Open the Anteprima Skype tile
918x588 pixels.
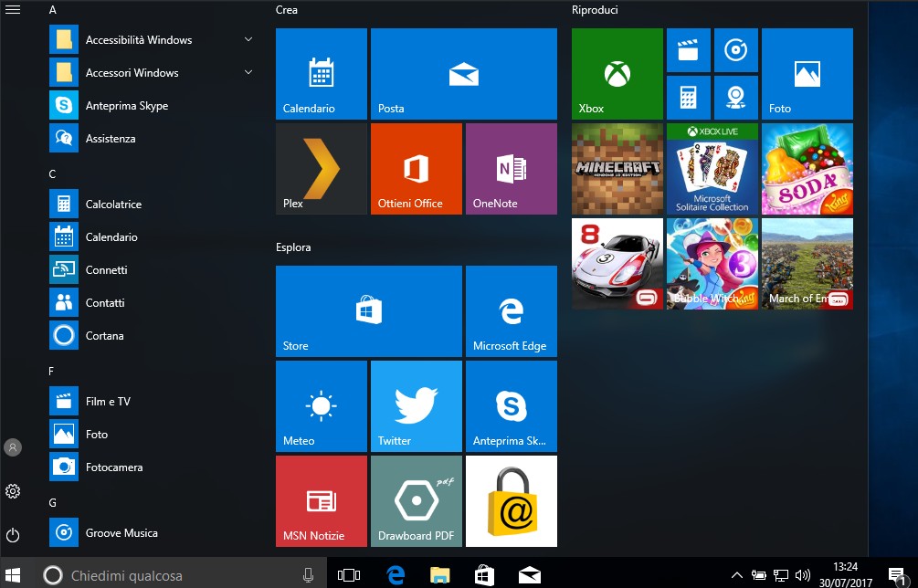512,406
